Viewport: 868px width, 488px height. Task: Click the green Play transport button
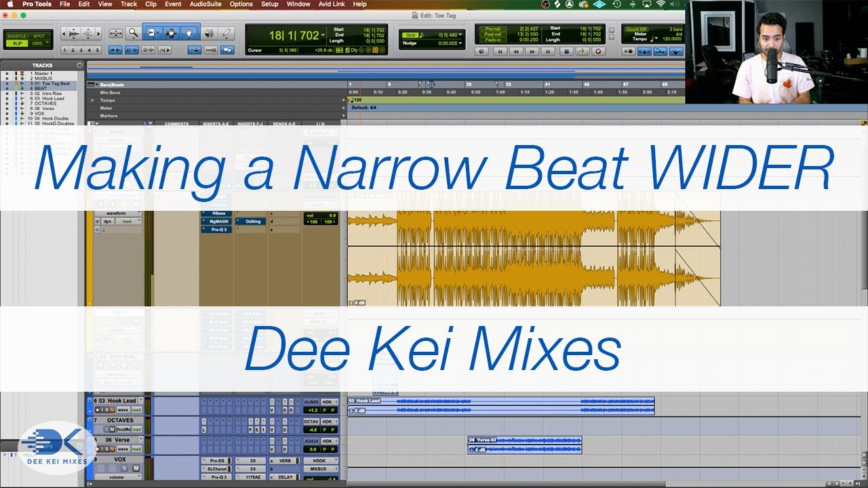click(582, 51)
